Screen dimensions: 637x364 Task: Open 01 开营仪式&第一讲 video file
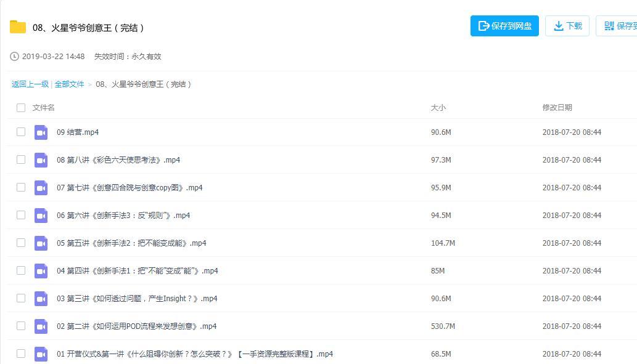click(x=195, y=354)
